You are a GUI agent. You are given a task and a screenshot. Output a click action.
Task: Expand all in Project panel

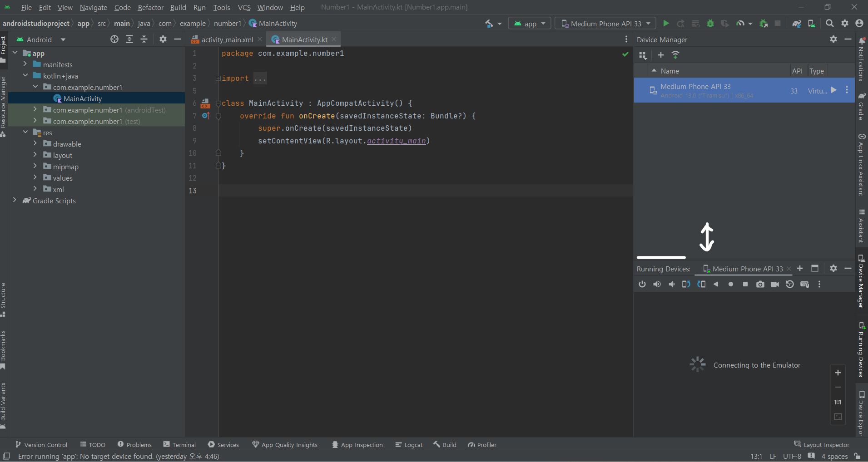click(129, 39)
